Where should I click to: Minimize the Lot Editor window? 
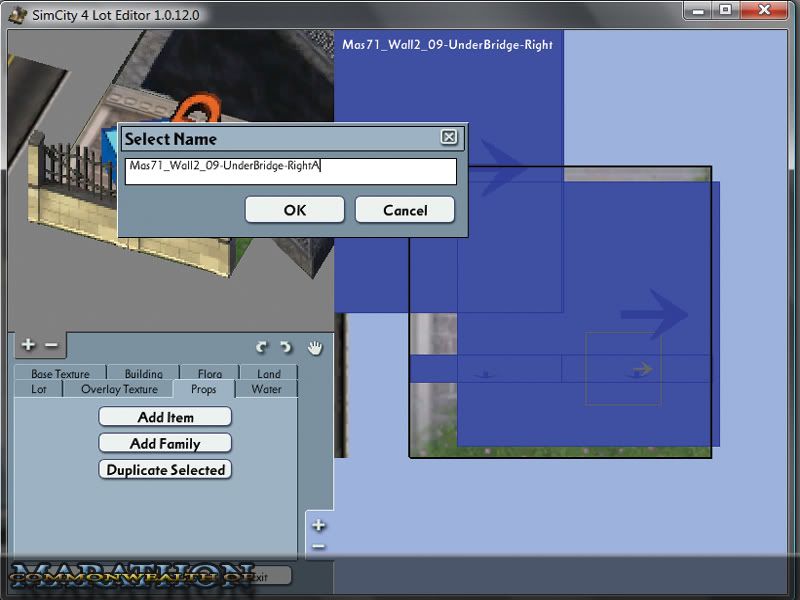[x=698, y=10]
